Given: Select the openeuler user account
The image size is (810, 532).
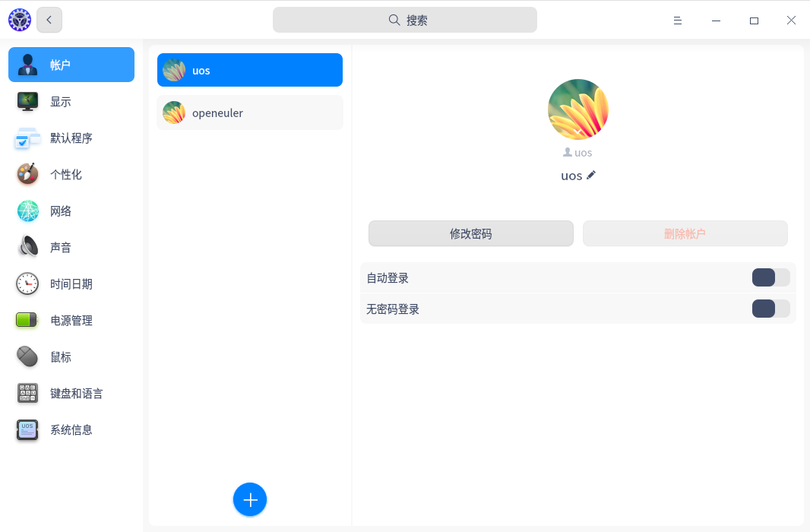Looking at the screenshot, I should click(250, 113).
